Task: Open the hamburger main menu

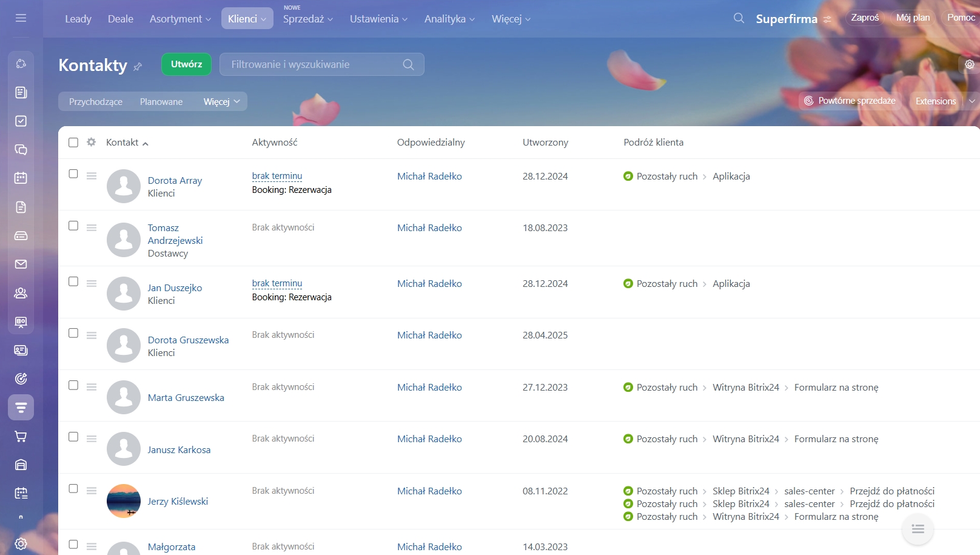Action: [x=21, y=18]
